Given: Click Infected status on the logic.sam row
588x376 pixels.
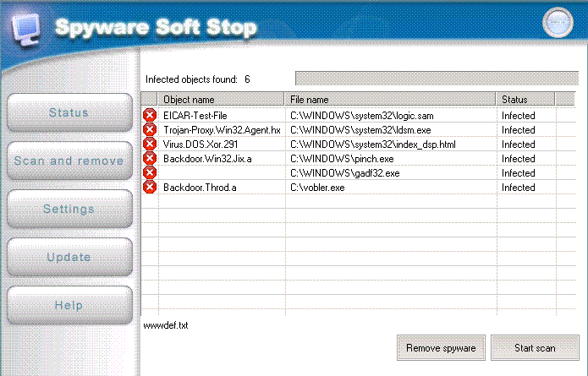Looking at the screenshot, I should (519, 116).
